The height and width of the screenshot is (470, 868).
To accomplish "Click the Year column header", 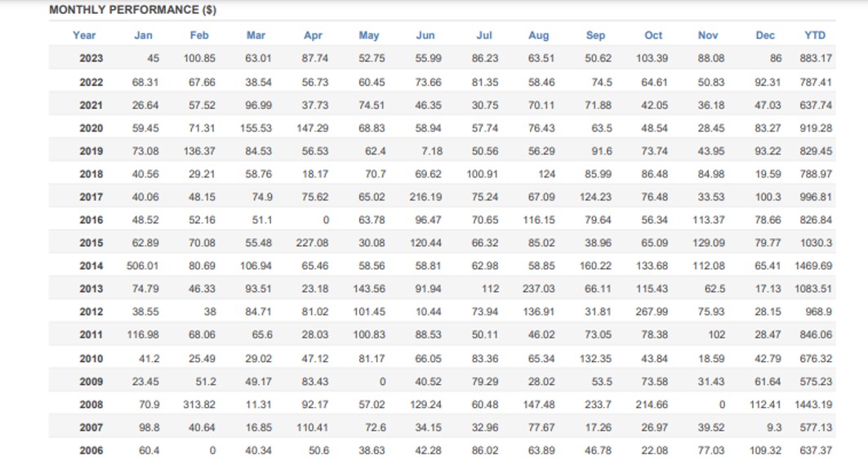I will coord(84,35).
